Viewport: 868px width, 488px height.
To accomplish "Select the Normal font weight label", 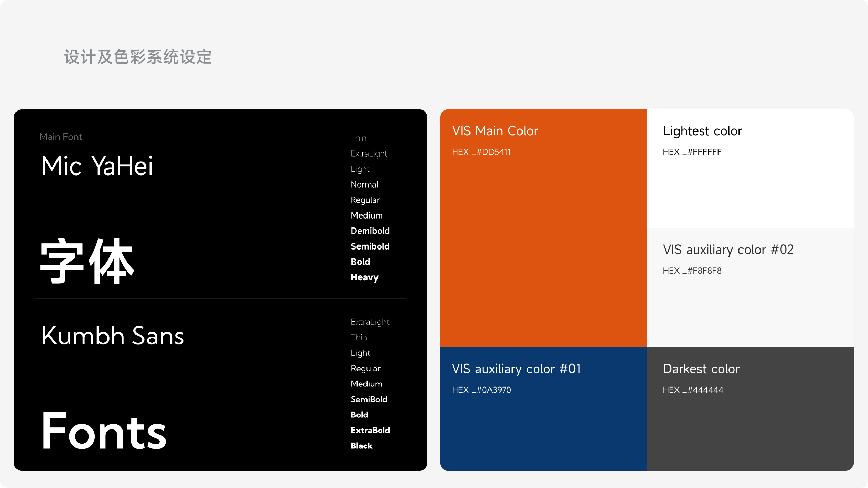I will click(364, 184).
